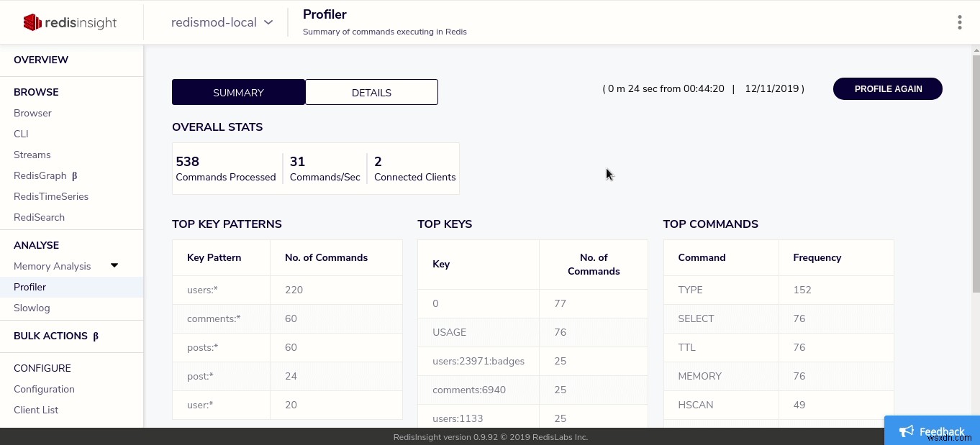Image resolution: width=980 pixels, height=445 pixels.
Task: Open RedisTimeSeries in the sidebar
Action: coord(51,196)
